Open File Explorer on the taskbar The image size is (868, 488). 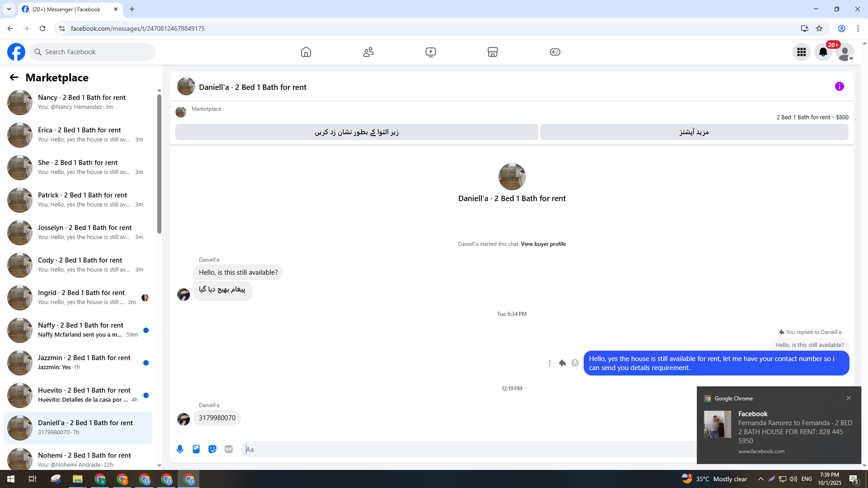(78, 479)
